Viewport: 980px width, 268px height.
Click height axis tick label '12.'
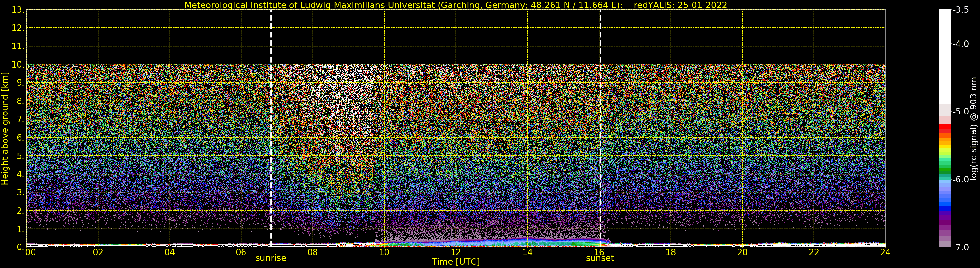point(18,28)
